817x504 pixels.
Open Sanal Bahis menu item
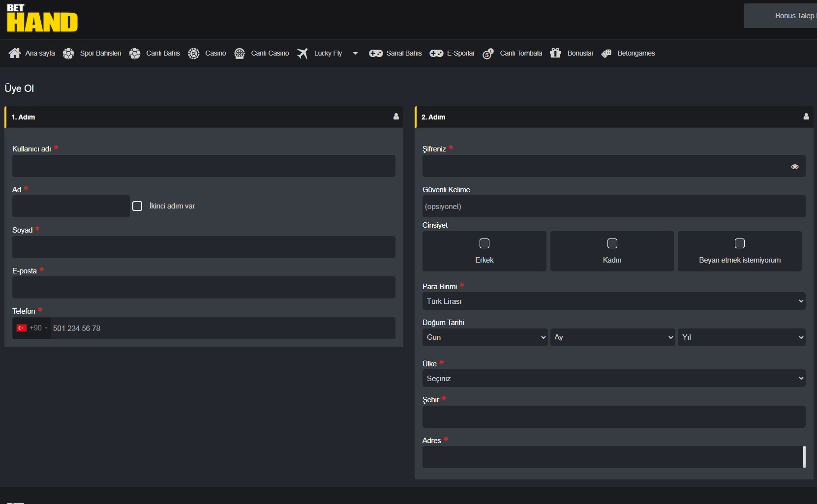click(x=404, y=53)
